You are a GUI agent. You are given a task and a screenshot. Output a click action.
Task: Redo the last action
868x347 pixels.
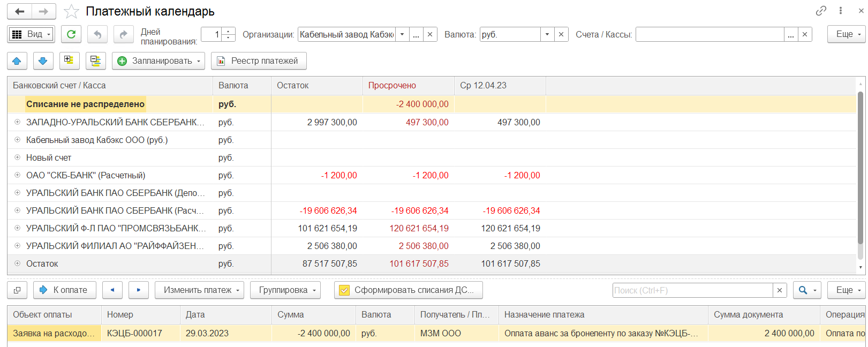(123, 34)
